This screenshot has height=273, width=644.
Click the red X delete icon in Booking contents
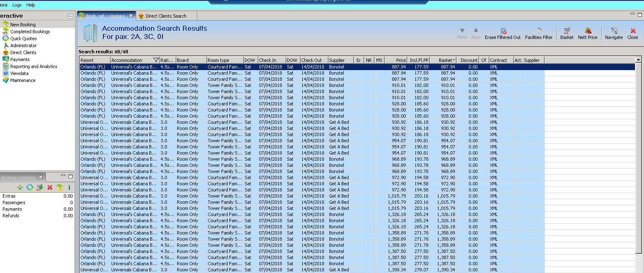pos(50,187)
